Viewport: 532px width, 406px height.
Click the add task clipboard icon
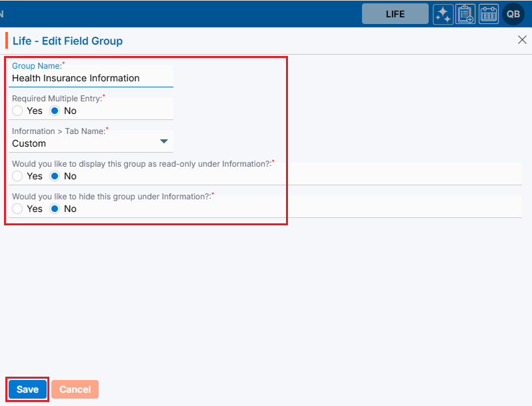465,14
